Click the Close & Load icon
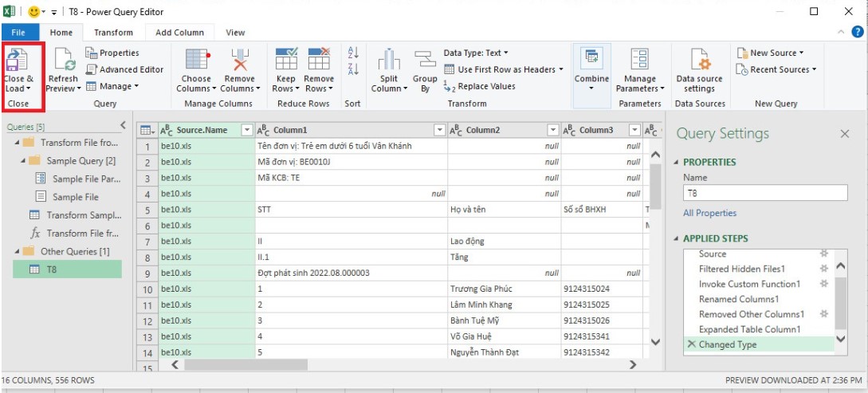 click(x=18, y=60)
